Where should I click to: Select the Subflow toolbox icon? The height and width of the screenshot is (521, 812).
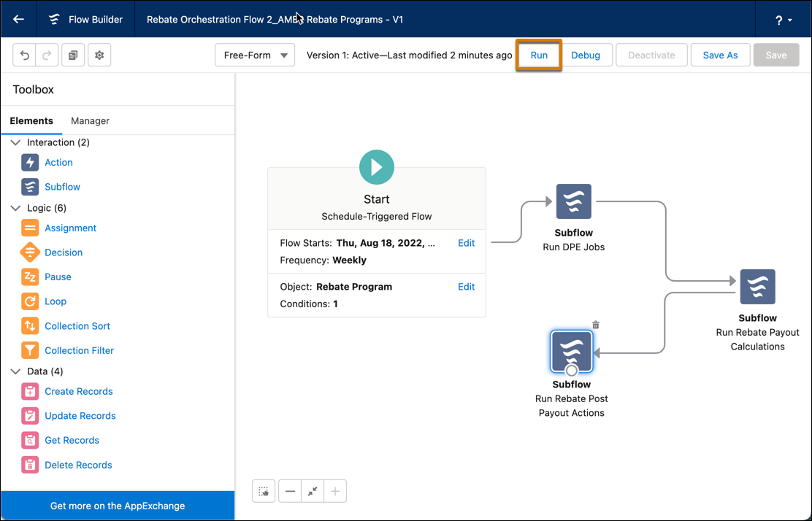coord(30,187)
